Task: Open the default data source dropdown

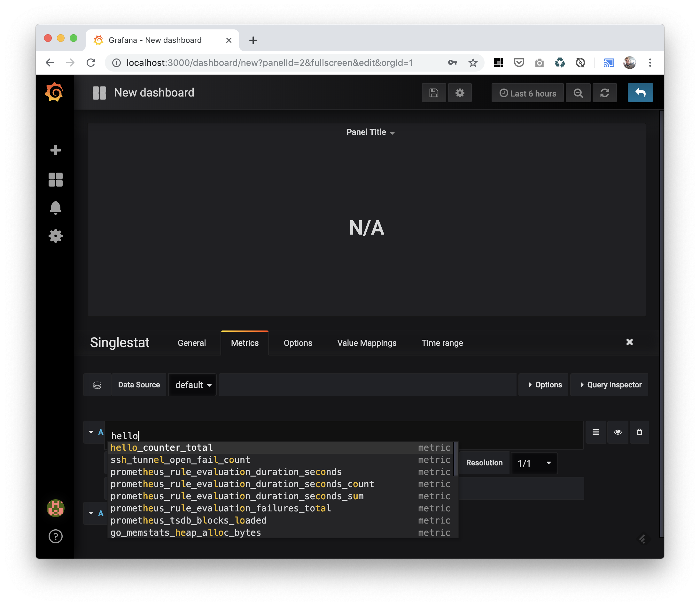Action: pyautogui.click(x=192, y=385)
